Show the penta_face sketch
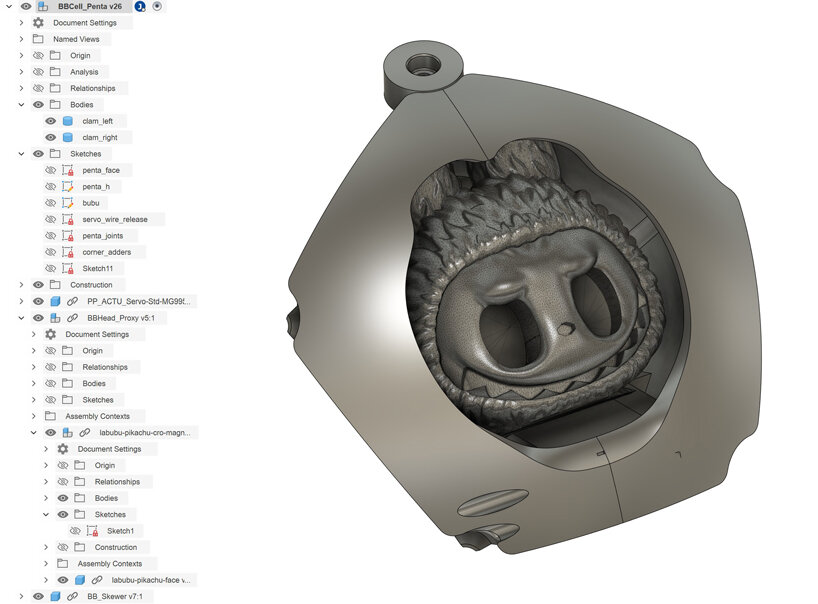 51,170
